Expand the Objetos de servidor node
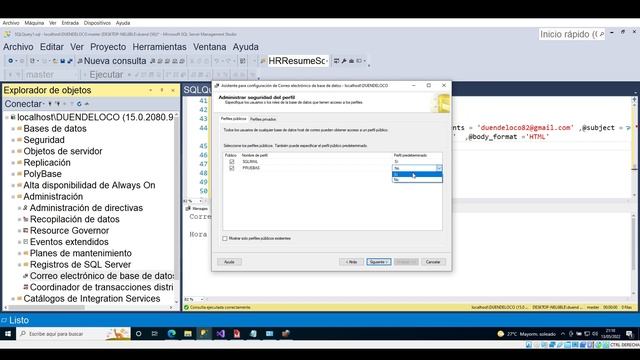Image resolution: width=640 pixels, height=360 pixels. [x=13, y=151]
